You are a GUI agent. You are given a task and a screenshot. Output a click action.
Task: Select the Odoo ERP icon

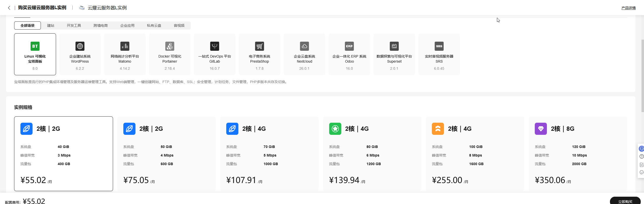coord(349,46)
